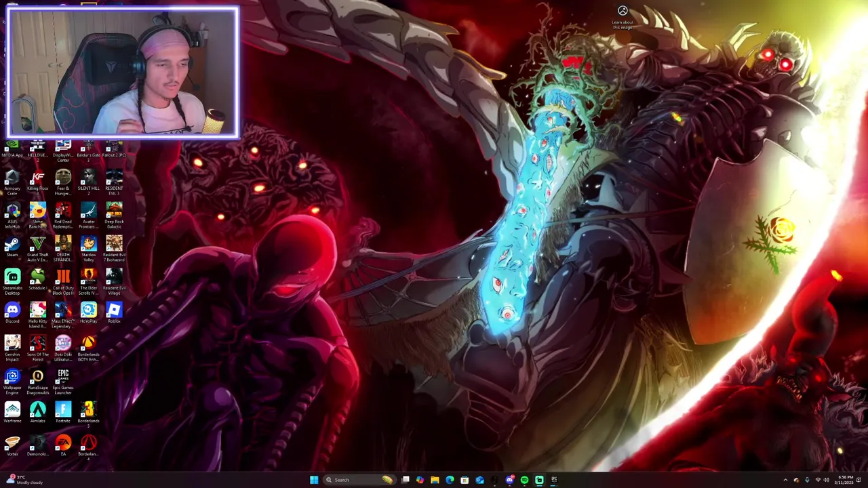Open the volume control in system tray

(x=826, y=480)
